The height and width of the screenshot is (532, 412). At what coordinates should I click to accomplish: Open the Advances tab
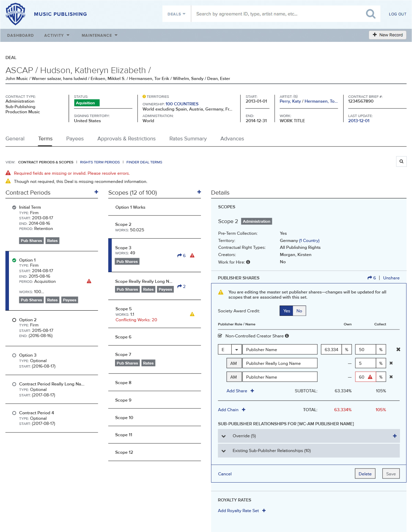pyautogui.click(x=232, y=139)
